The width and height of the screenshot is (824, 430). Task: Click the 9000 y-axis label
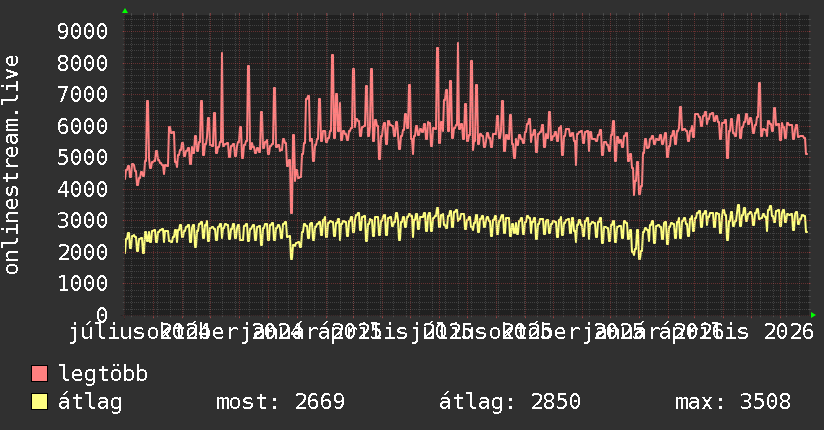click(83, 32)
